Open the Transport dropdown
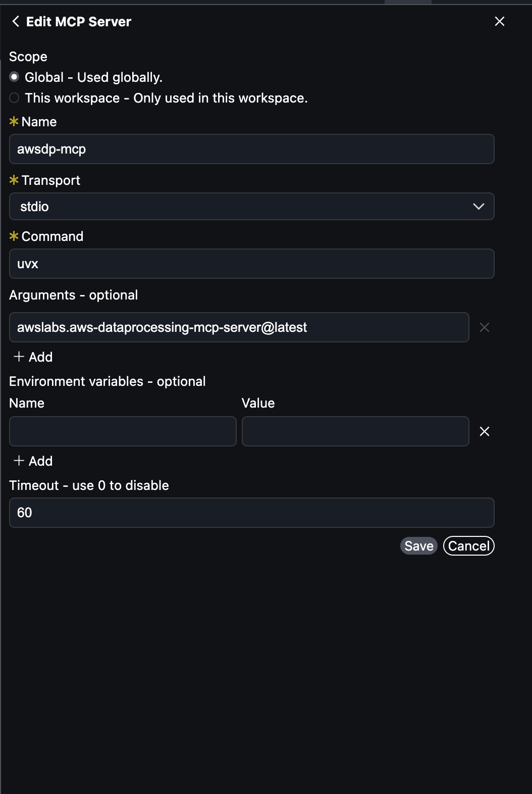The height and width of the screenshot is (794, 532). coord(251,207)
